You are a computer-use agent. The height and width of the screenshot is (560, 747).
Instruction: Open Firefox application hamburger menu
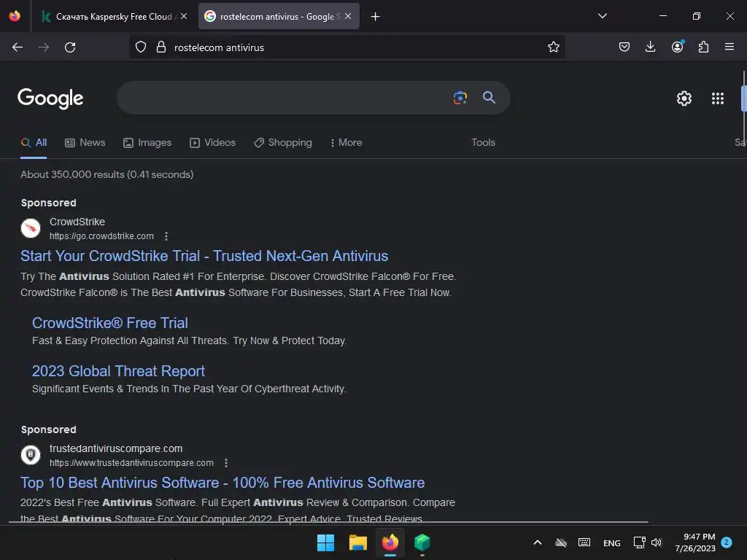(x=729, y=47)
